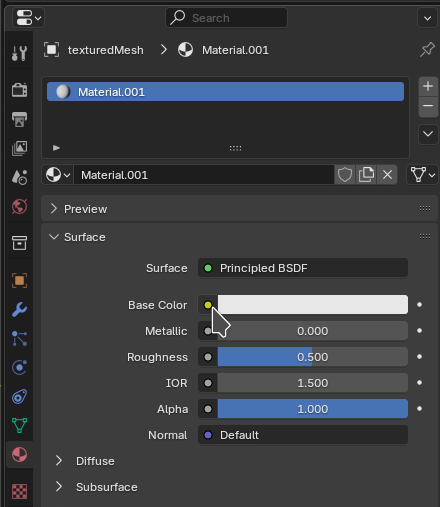Open the Modifiers wrench tab
This screenshot has width=440, height=507.
(x=19, y=309)
